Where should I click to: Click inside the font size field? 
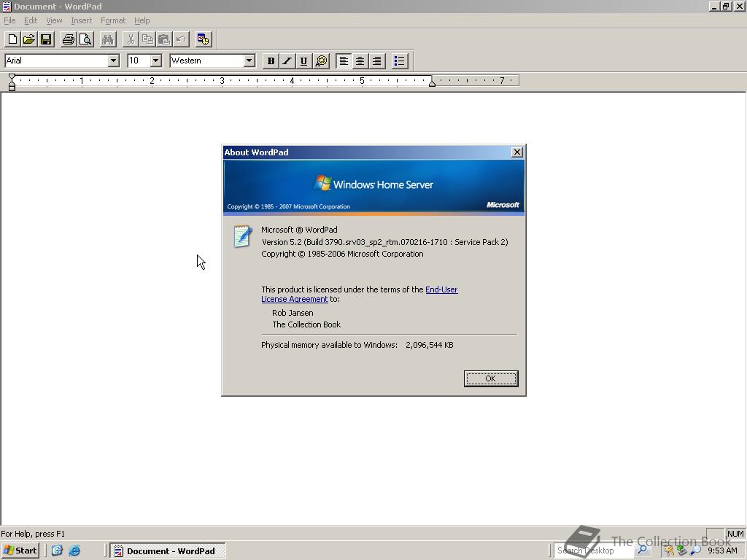(139, 61)
